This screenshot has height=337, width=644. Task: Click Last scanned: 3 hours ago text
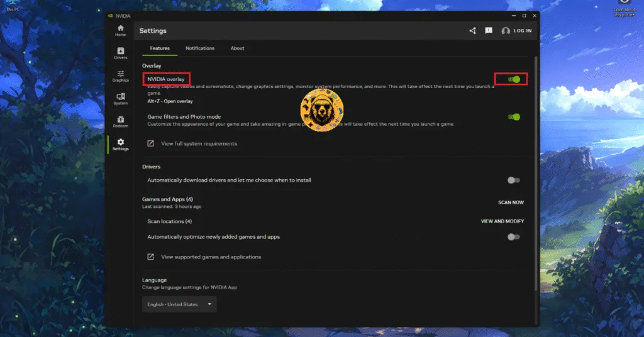[x=172, y=206]
